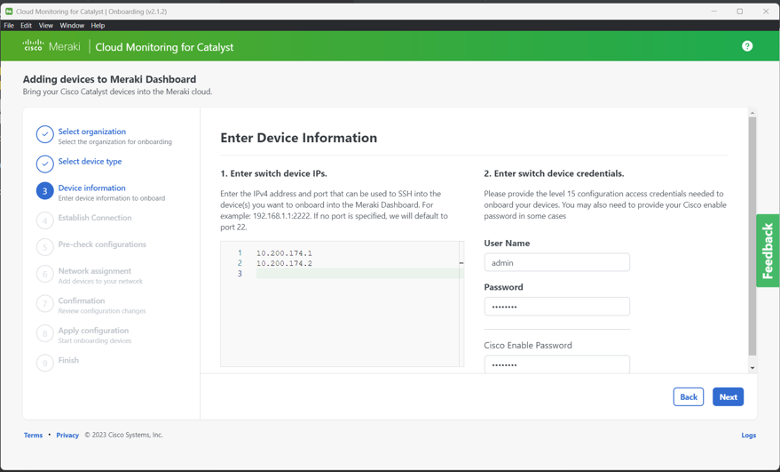Open the Window menu
This screenshot has height=475, width=780.
(72, 25)
